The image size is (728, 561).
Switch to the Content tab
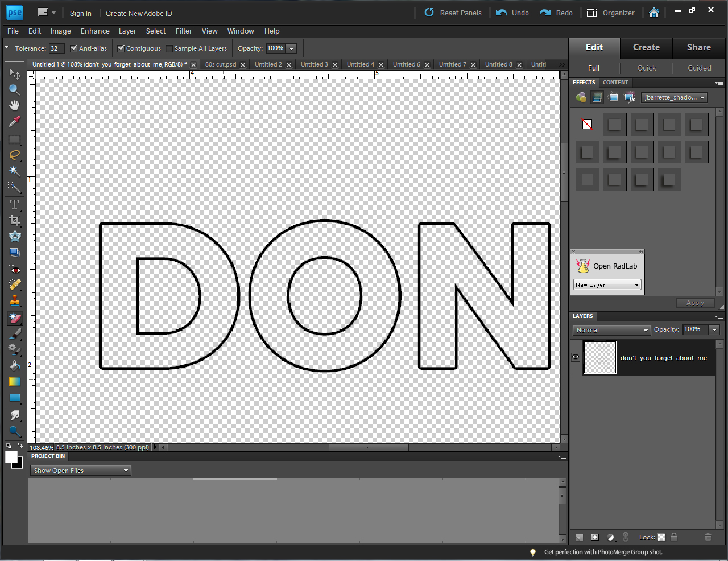click(615, 82)
